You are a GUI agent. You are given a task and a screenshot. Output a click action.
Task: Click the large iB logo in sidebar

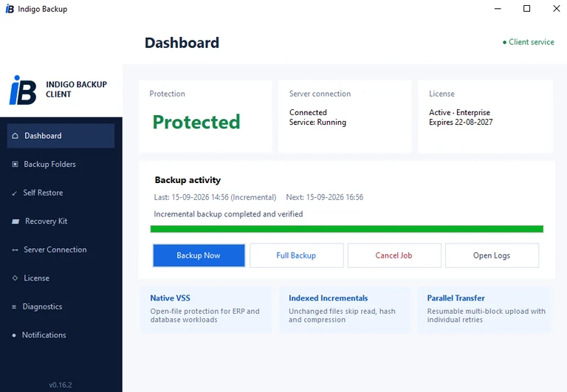23,90
